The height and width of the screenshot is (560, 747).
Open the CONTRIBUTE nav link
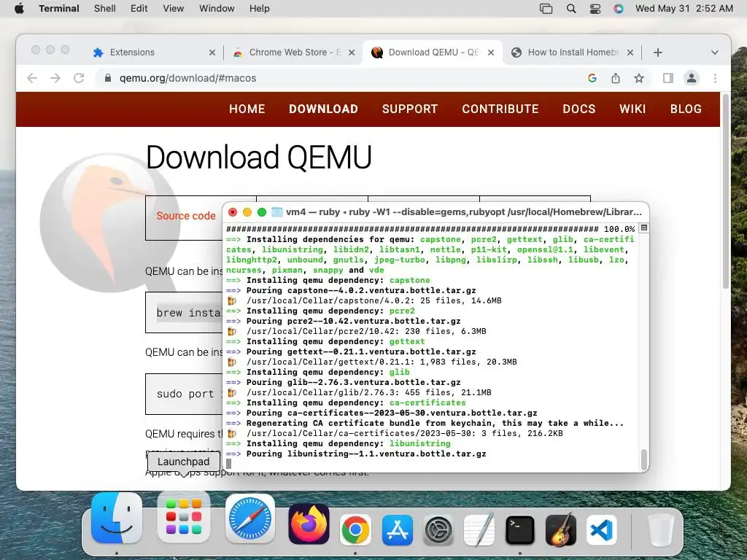(x=500, y=109)
